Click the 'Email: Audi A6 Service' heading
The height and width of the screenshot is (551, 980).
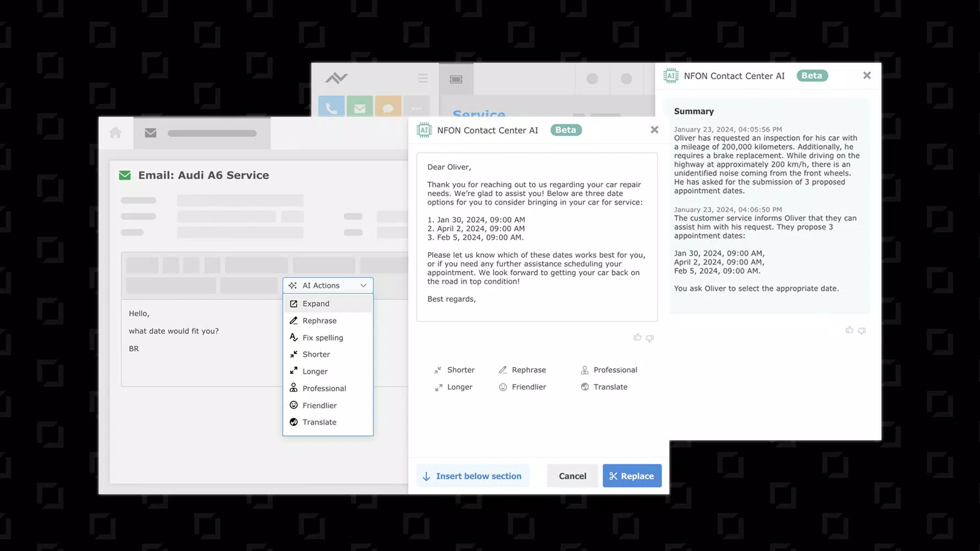(x=203, y=175)
